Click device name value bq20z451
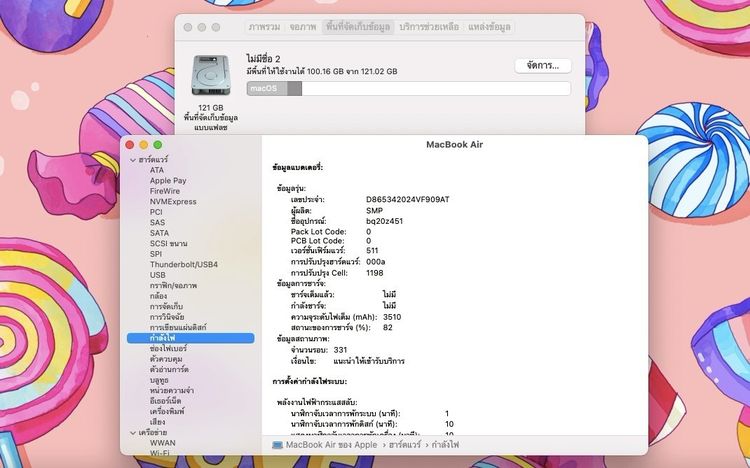This screenshot has height=468, width=750. (x=384, y=221)
